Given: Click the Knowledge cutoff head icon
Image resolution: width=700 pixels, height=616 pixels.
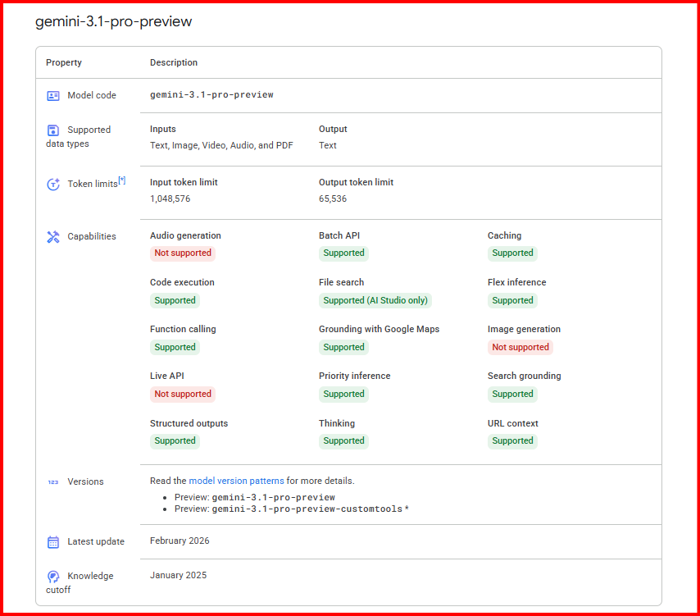Looking at the screenshot, I should (x=53, y=577).
